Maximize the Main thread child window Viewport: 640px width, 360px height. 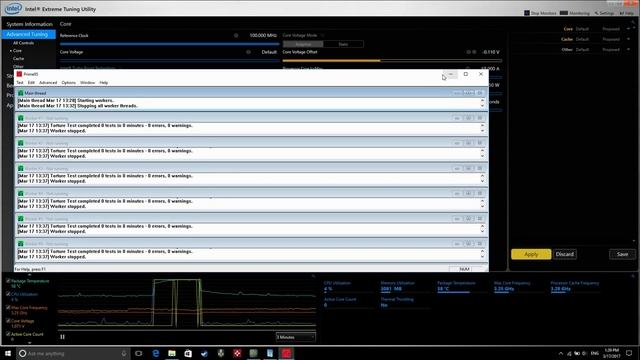point(469,93)
